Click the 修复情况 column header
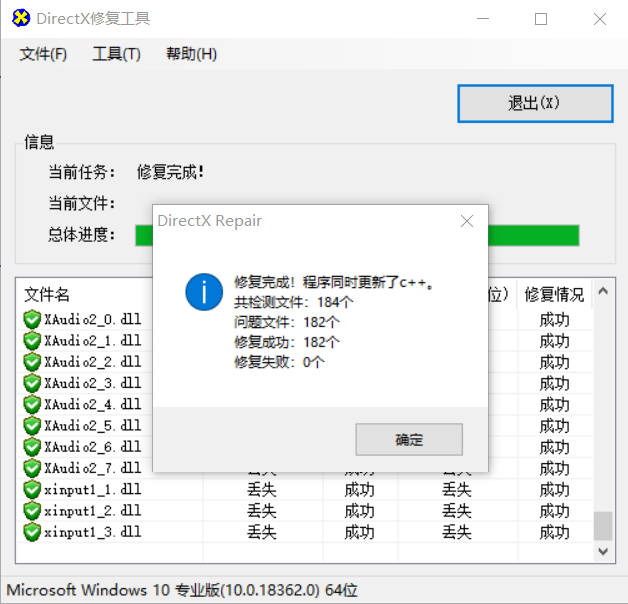Viewport: 628px width, 604px height. tap(554, 294)
